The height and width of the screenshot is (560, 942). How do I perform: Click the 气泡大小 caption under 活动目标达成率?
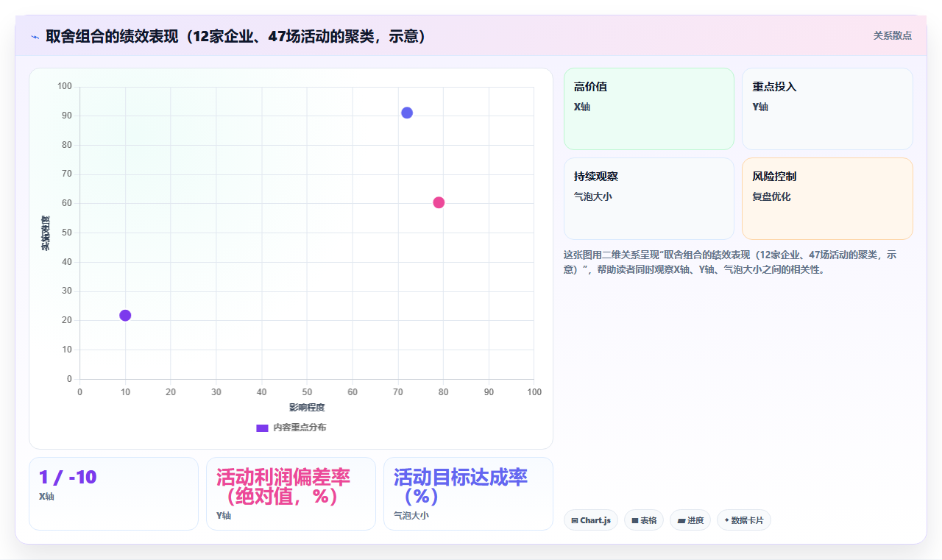tap(411, 516)
